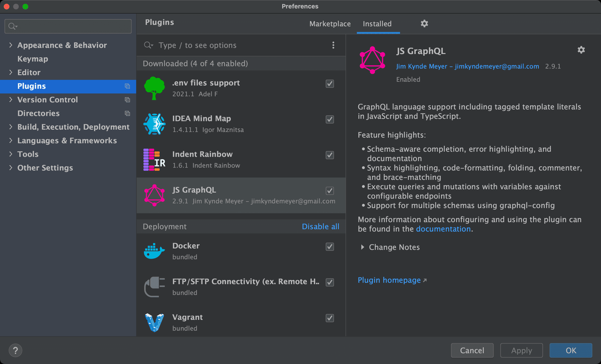Screen dimensions: 601x364
Task: Click the Docker plugin icon
Action: (x=154, y=251)
